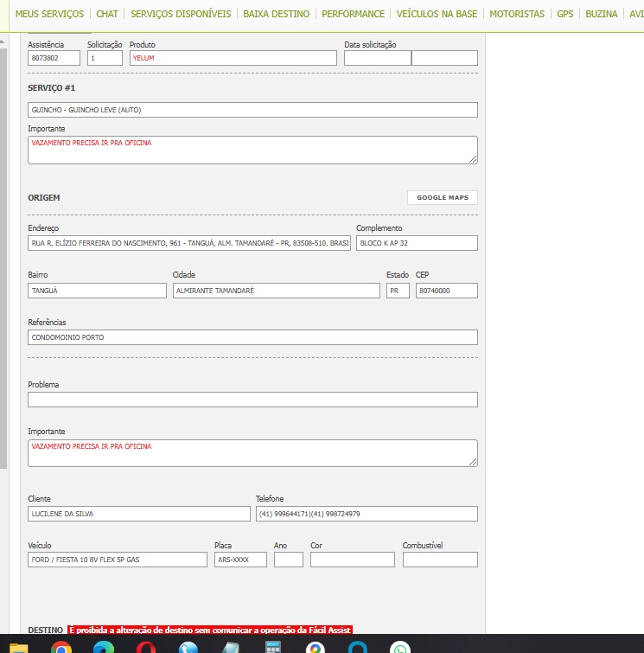The height and width of the screenshot is (653, 644).
Task: Click the resize grip of the SERVIÇO #1 Importante textarea
Action: click(x=473, y=159)
